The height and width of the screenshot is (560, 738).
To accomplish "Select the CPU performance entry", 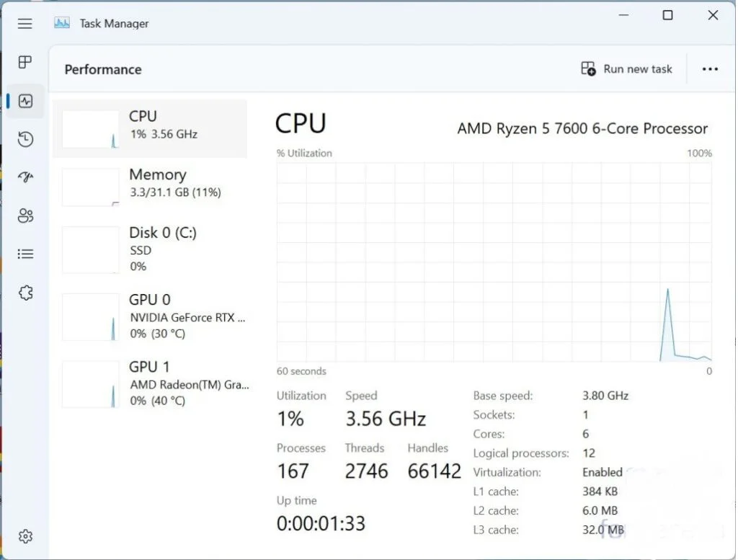I will click(x=150, y=128).
